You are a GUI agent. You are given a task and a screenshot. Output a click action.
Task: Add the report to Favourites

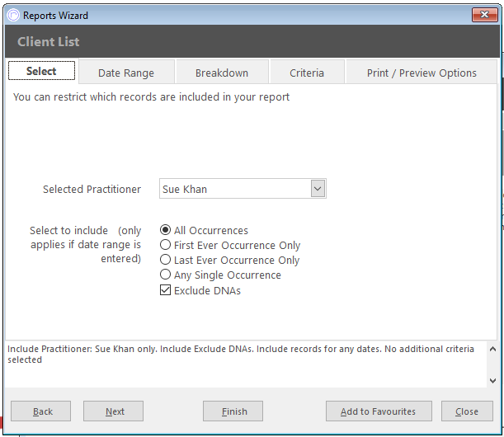coord(379,411)
